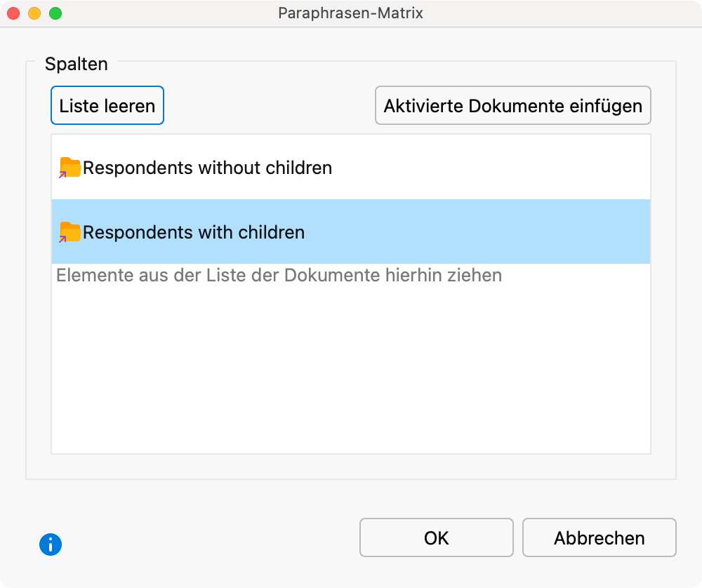Click the folder icon beside Respondents without children
The image size is (702, 588).
pos(70,167)
